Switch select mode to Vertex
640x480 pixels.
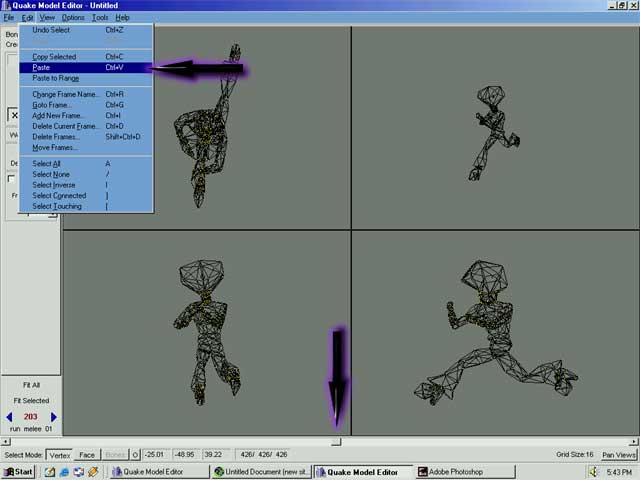pos(59,455)
